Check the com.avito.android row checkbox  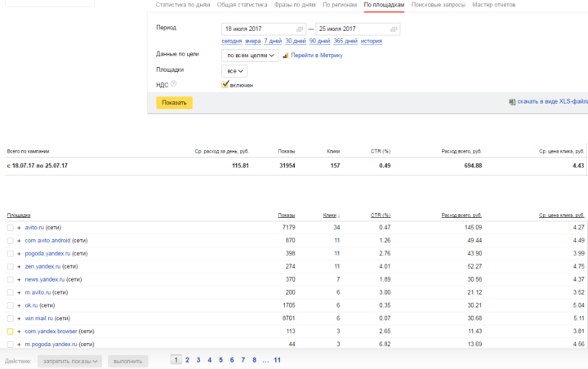[10, 241]
